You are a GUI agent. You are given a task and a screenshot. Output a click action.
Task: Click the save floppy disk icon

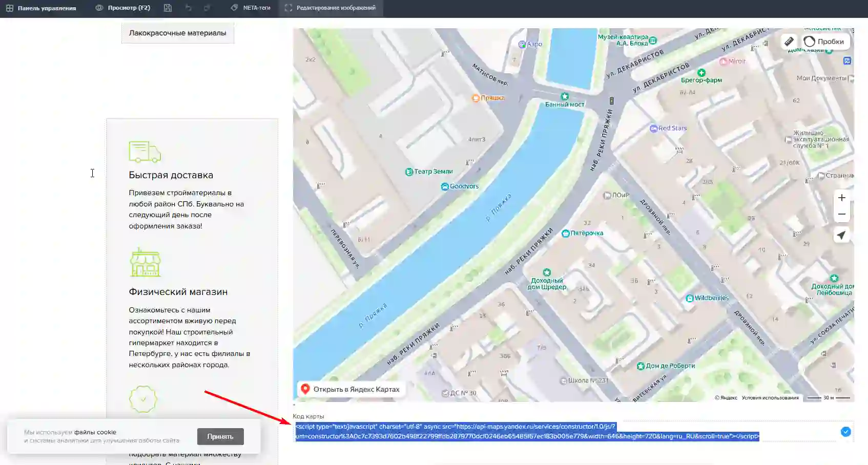168,8
